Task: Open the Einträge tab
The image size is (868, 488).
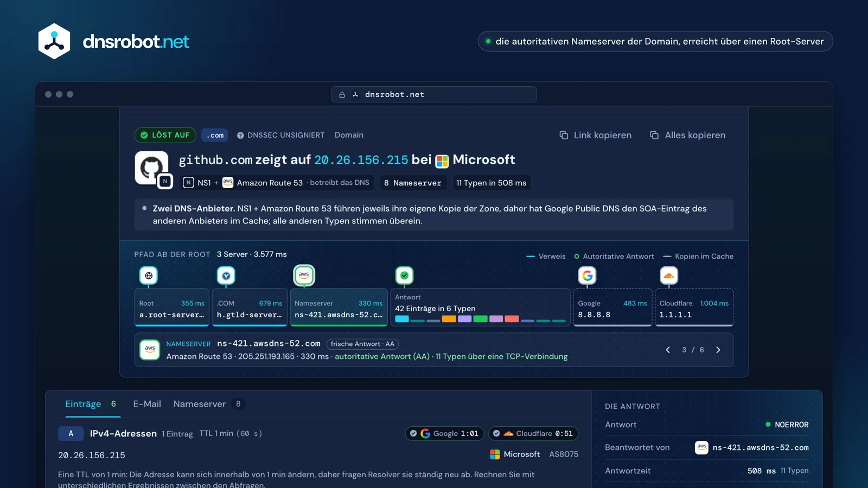Action: 92,404
